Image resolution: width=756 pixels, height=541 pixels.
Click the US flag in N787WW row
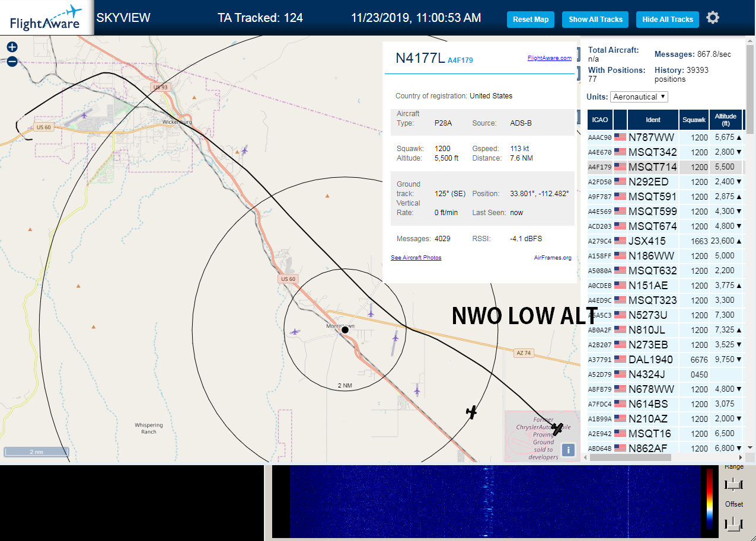(620, 137)
